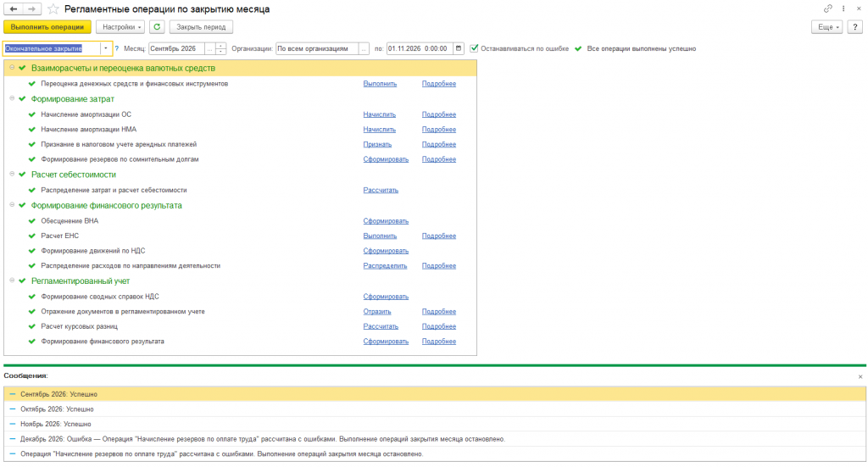Click 'Рассчитать' for Расчет курсовых разниц
Viewport: 868px width, 467px height.
point(381,326)
